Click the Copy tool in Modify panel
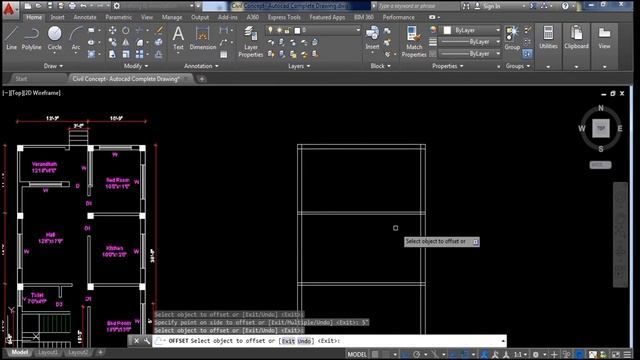Screen dimensions: 640x360 click(x=112, y=42)
